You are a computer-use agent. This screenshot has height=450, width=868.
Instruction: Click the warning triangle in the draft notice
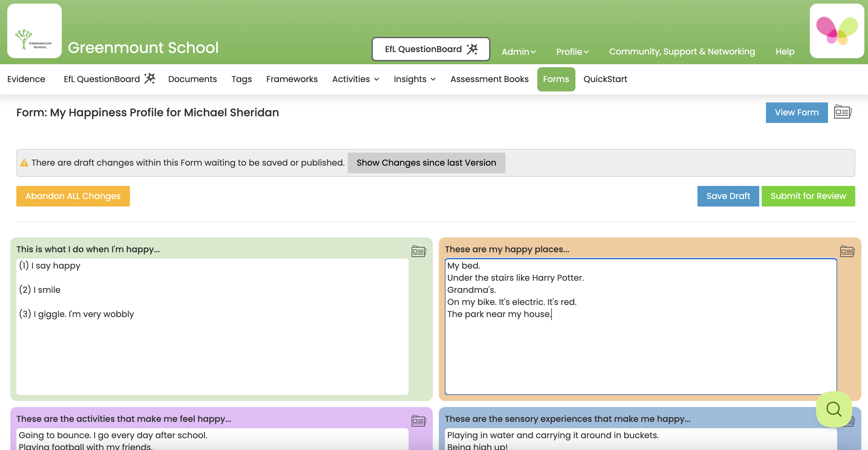click(25, 163)
